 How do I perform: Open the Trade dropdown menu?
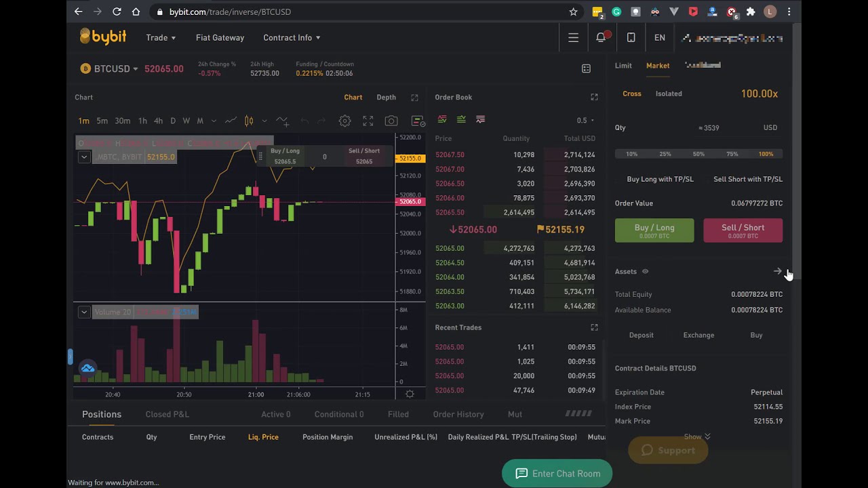tap(161, 37)
